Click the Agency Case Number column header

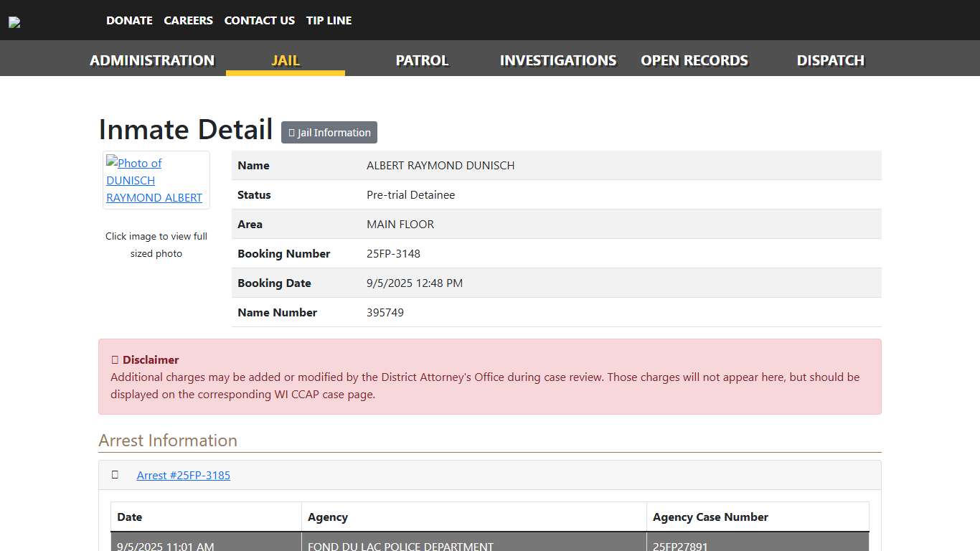pyautogui.click(x=710, y=517)
